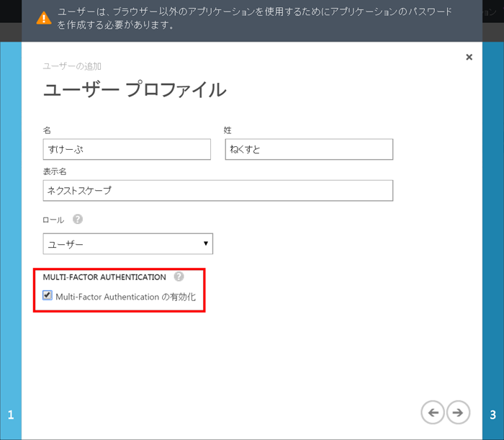Jump to wizard step 3 panel

493,241
